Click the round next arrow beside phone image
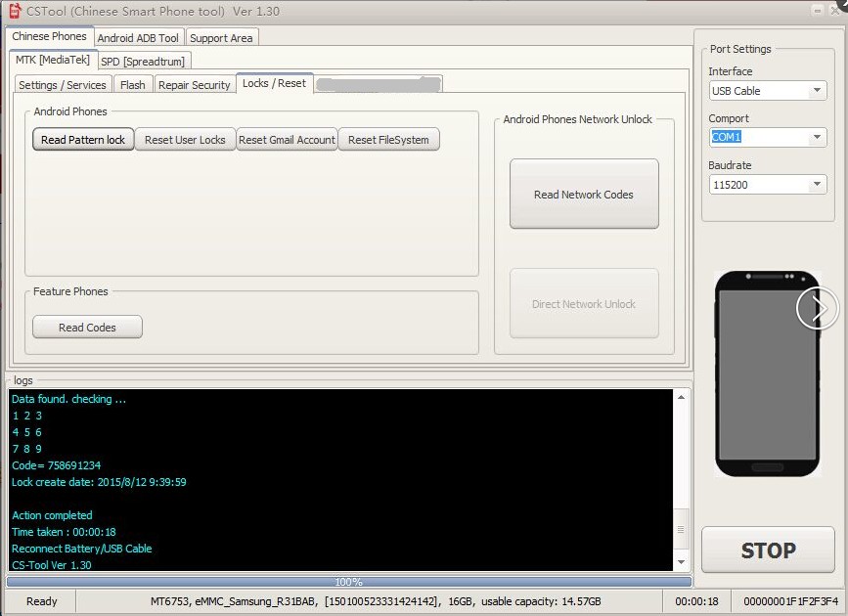 tap(817, 308)
